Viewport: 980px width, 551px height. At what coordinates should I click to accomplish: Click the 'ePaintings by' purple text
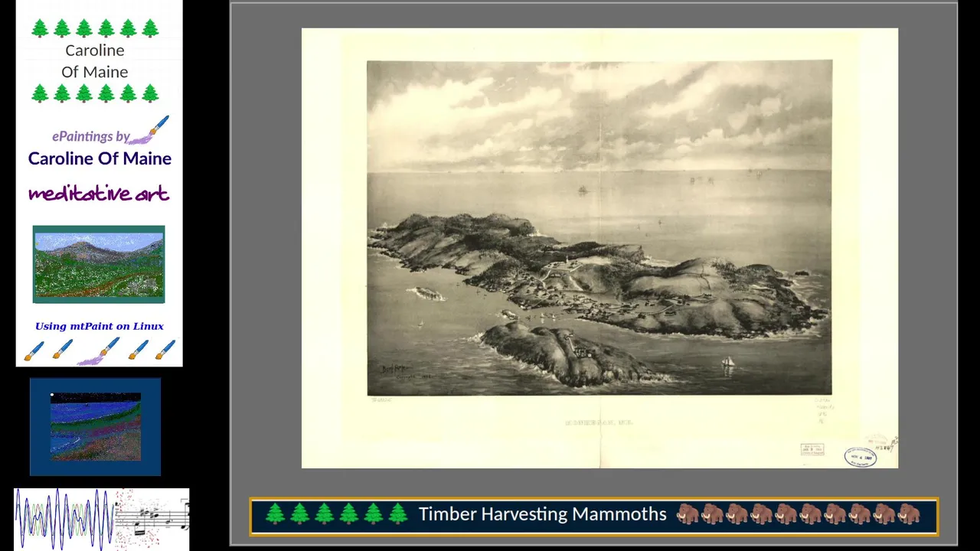tap(91, 136)
